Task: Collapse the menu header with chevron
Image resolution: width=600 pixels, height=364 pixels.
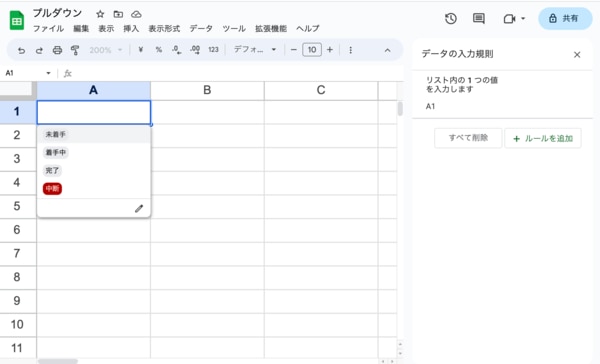Action: click(387, 50)
